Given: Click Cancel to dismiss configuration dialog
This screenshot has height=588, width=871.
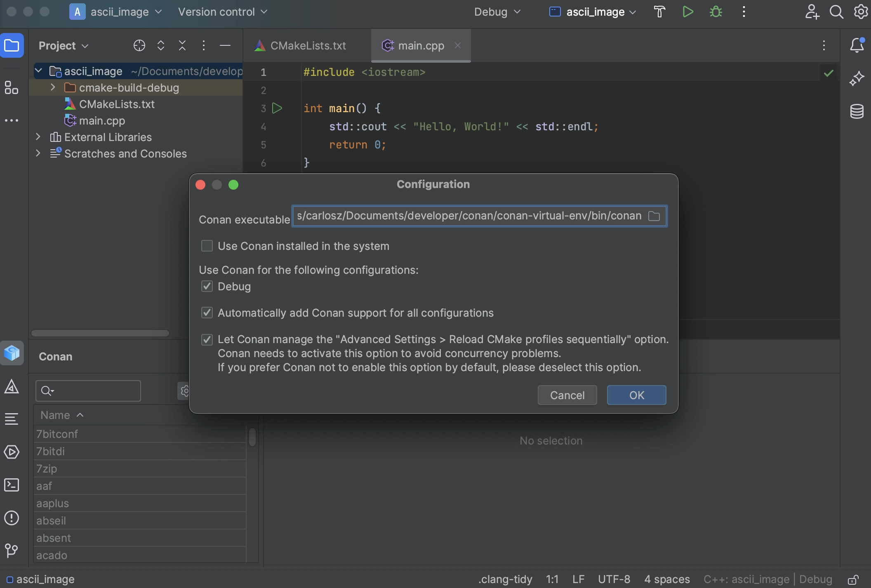Looking at the screenshot, I should 567,395.
